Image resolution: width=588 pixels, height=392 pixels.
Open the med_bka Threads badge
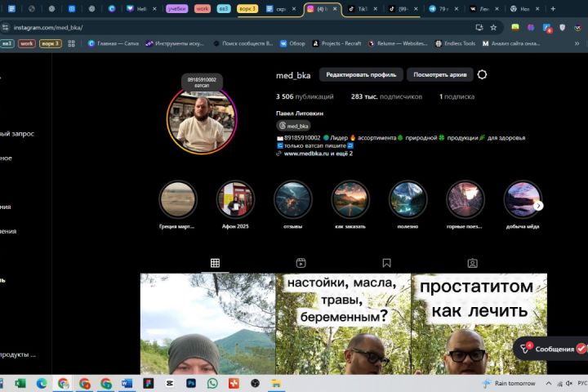tap(294, 126)
